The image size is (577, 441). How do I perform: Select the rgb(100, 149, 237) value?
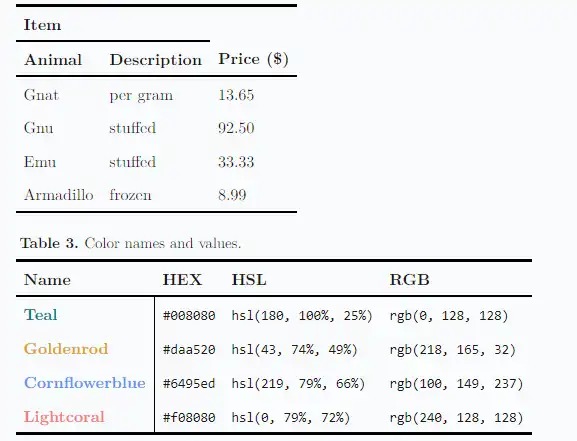456,384
